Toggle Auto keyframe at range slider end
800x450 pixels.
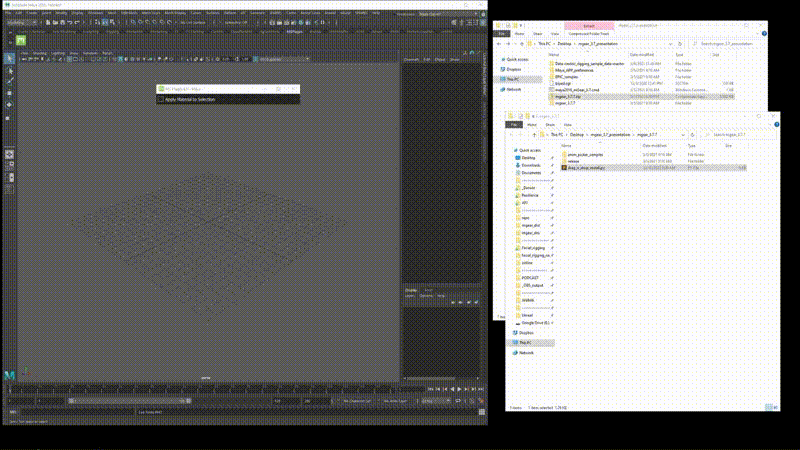tap(472, 401)
